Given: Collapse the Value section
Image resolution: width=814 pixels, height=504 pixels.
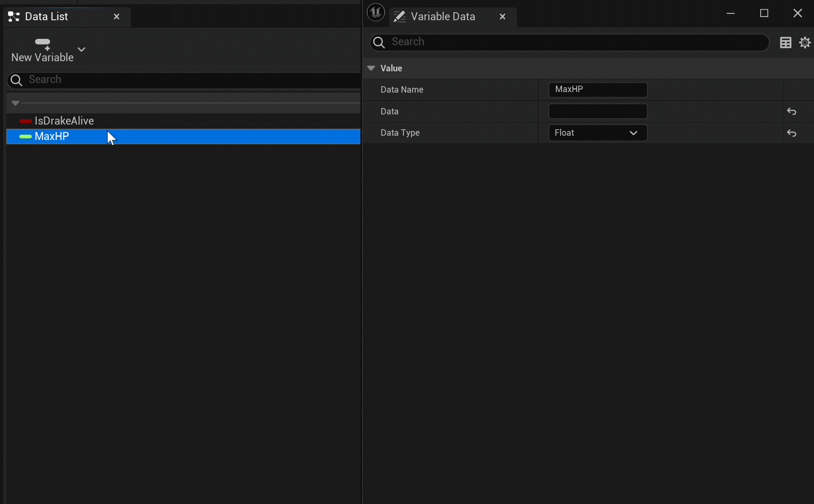Looking at the screenshot, I should pyautogui.click(x=371, y=68).
